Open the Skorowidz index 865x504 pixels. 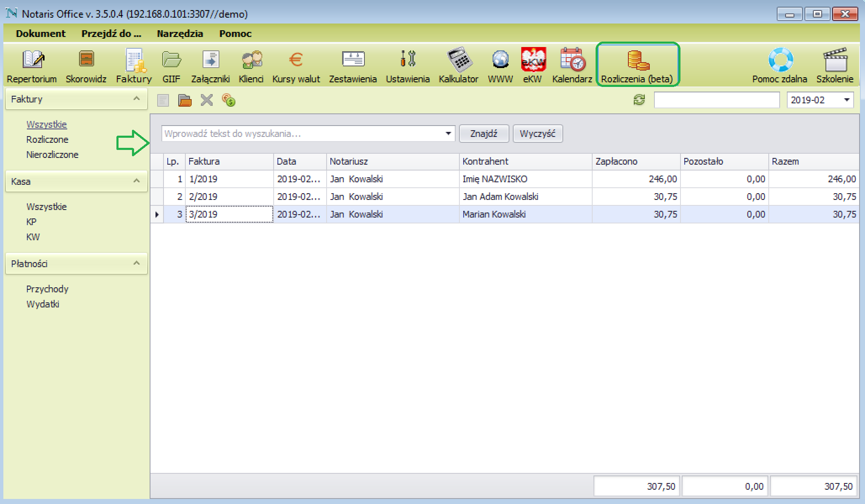86,66
